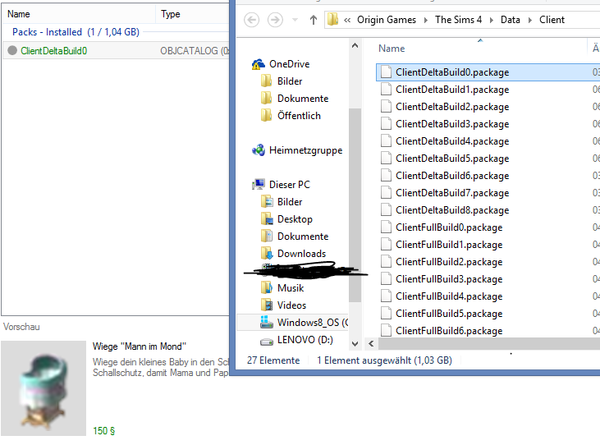Open OneDrive in navigation pane

click(289, 64)
